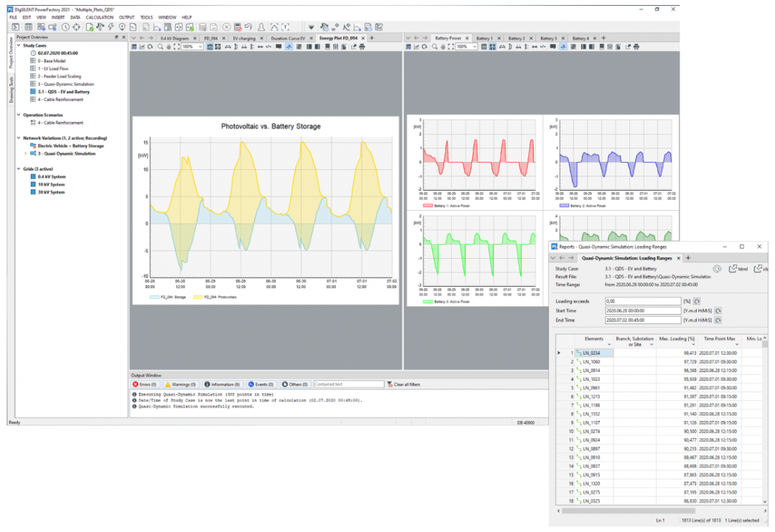Toggle highlighted two-column layout button in Battery Power toolbar
The width and height of the screenshot is (775, 532).
[x=492, y=47]
